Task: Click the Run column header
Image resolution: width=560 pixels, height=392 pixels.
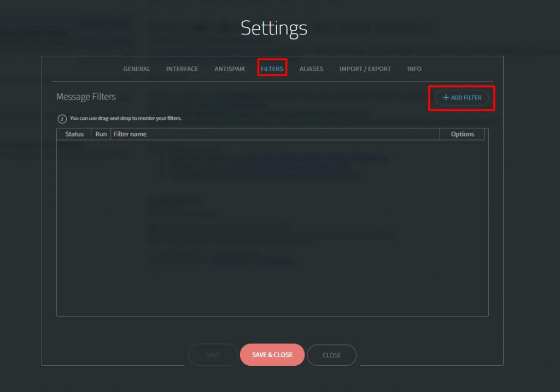Action: [101, 134]
